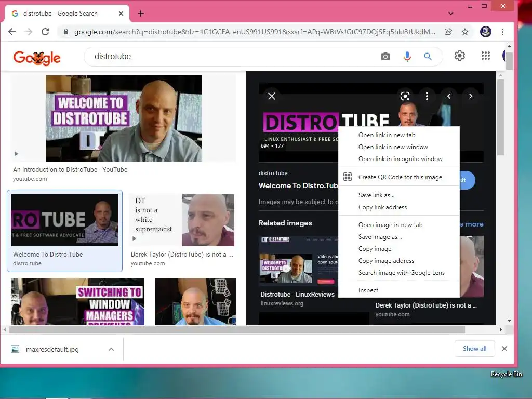This screenshot has width=532, height=399.
Task: View site information lock icon
Action: [66, 32]
